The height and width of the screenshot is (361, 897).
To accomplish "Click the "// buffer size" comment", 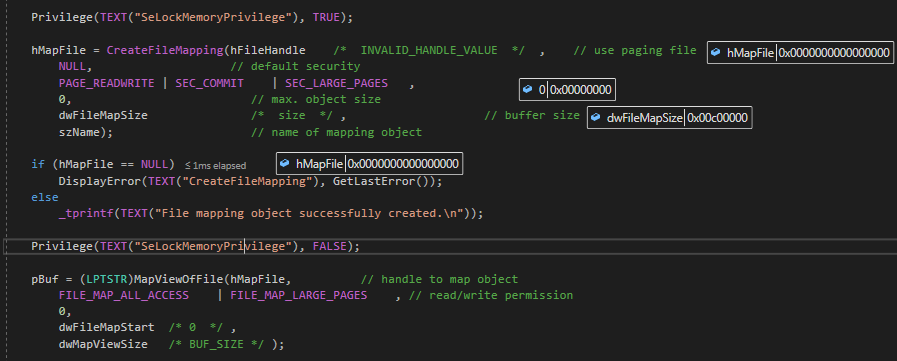I will coord(533,115).
